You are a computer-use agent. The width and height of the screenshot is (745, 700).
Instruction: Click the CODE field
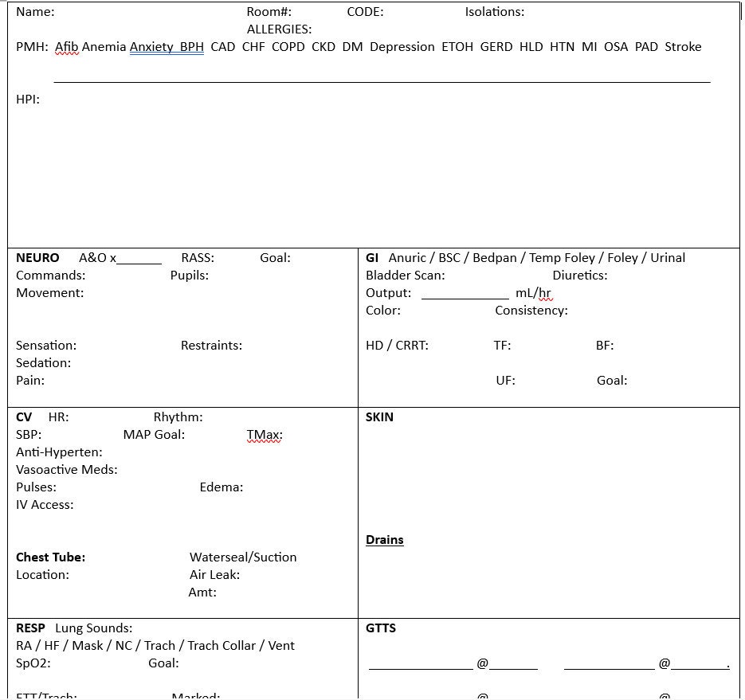[367, 12]
